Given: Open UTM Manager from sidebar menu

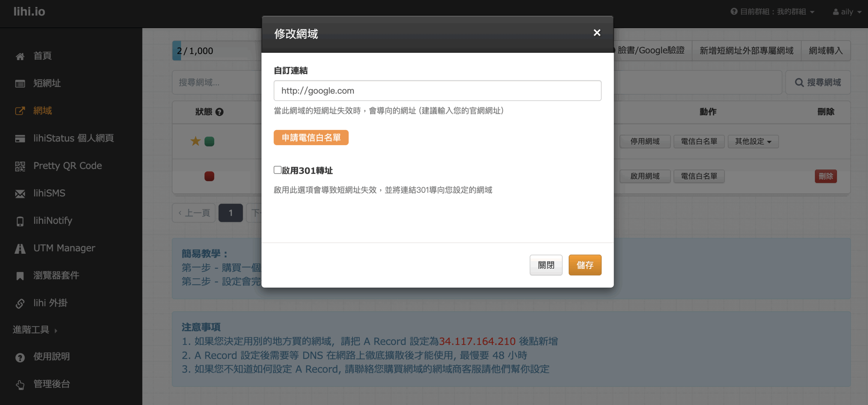Looking at the screenshot, I should coord(64,248).
